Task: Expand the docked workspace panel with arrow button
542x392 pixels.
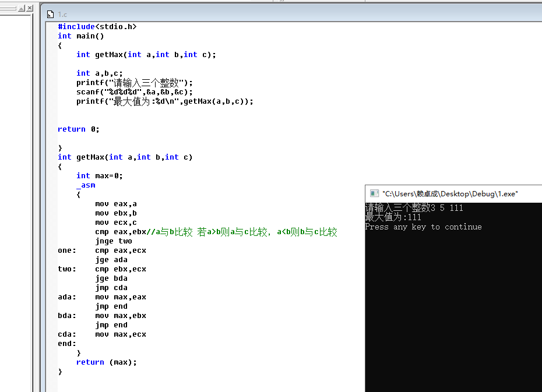Action: tap(22, 8)
